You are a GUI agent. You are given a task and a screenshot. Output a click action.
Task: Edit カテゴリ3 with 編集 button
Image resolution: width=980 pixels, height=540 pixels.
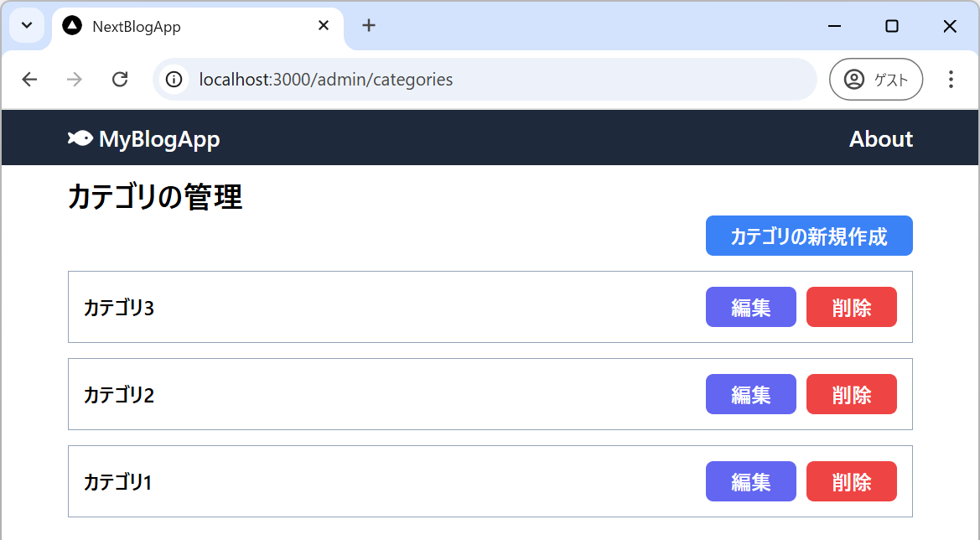coord(750,308)
